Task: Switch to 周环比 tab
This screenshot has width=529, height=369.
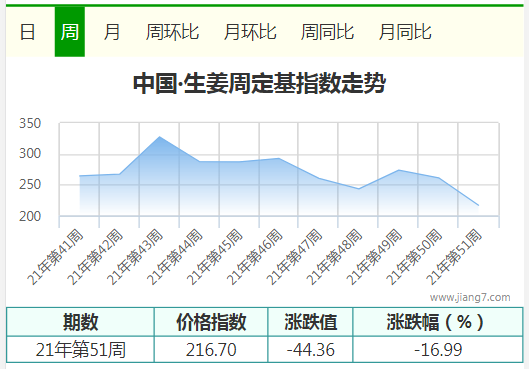Action: [x=172, y=32]
